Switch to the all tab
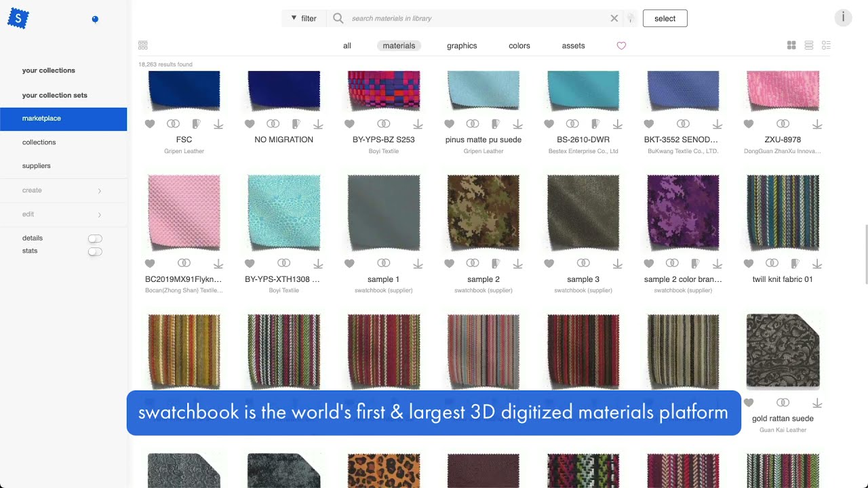Image resolution: width=868 pixels, height=488 pixels. [347, 46]
